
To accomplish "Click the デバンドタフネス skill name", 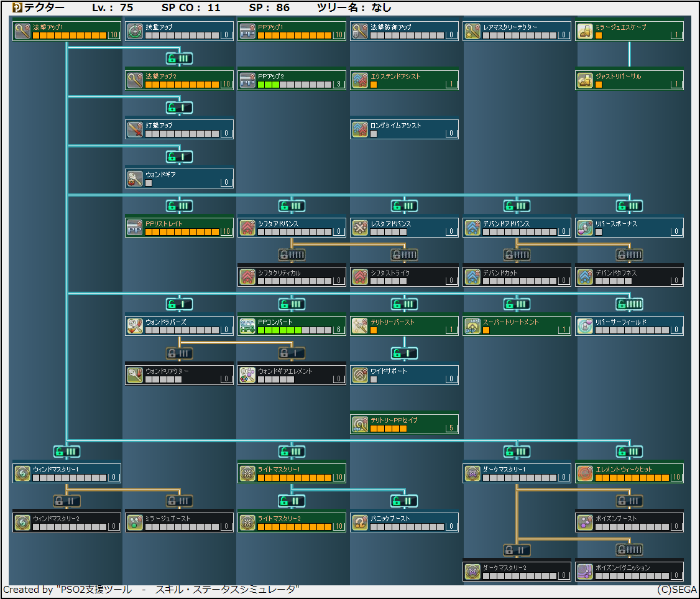I will pos(615,273).
